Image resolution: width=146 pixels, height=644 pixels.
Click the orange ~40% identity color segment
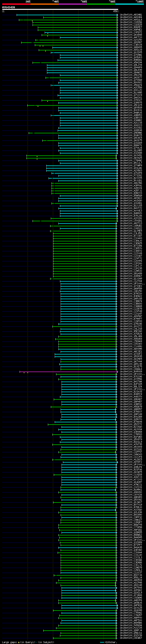coord(45,4)
